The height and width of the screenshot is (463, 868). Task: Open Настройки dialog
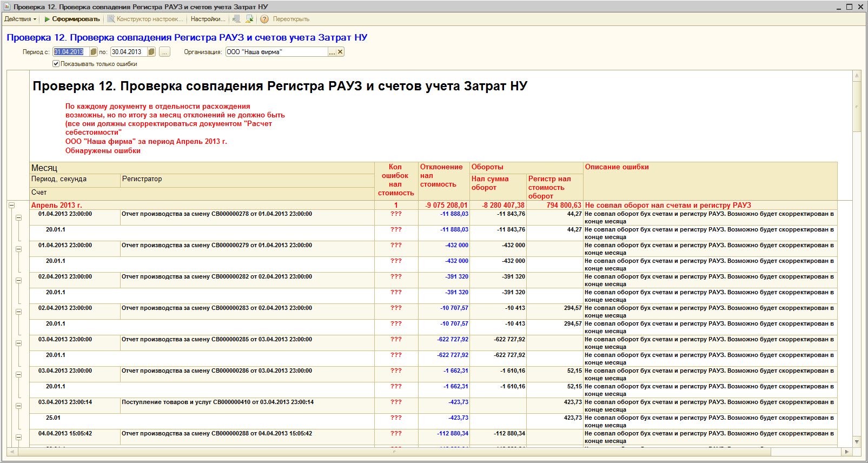coord(208,19)
